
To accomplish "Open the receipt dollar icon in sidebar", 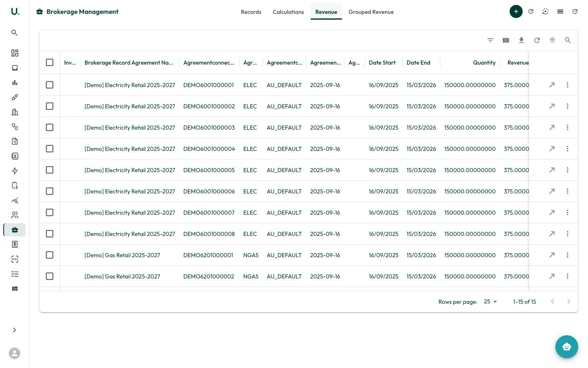I will 15,245.
